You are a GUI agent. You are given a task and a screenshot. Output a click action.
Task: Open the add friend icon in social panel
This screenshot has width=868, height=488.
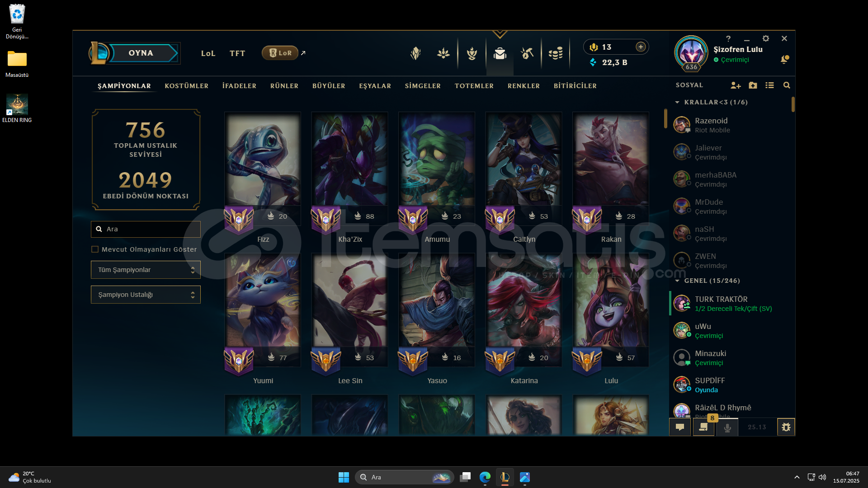(x=736, y=85)
